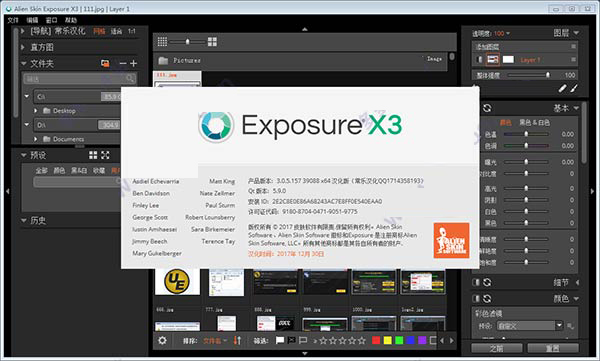Filter by first star rating
Viewport: 600px width, 361px height.
[x=323, y=340]
